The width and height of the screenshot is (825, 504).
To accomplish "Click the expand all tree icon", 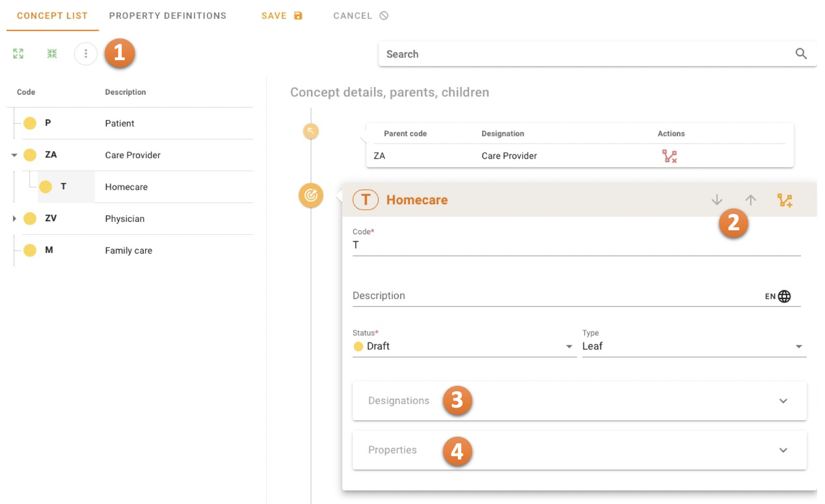I will 18,53.
